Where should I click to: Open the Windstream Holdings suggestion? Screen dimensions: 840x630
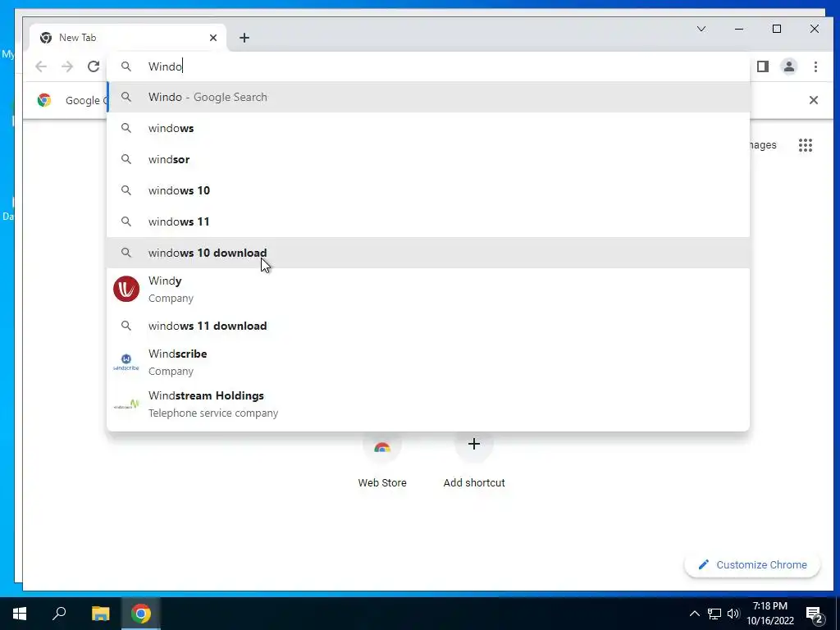point(428,404)
